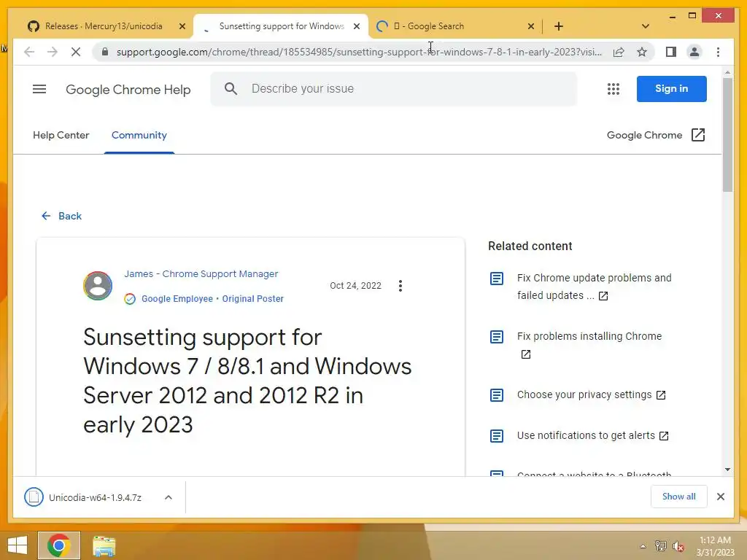Click document icon beside notifications article

point(496,436)
